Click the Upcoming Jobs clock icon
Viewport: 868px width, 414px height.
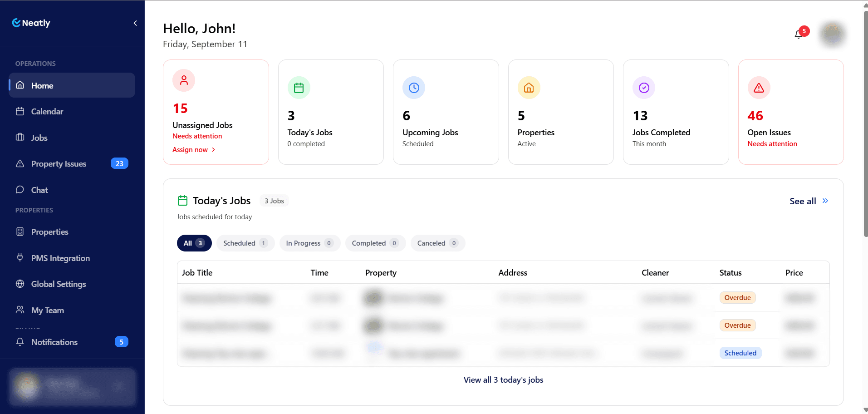click(x=414, y=88)
